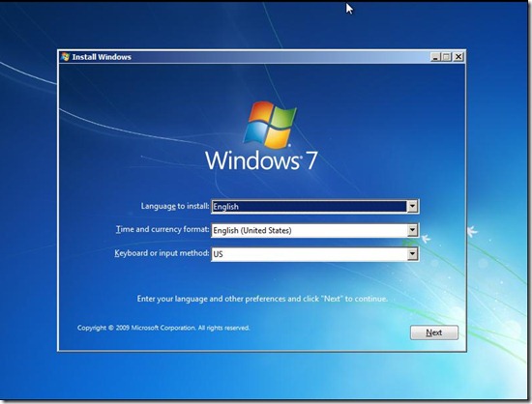This screenshot has width=532, height=404.
Task: Click the Windows flag logo
Action: pos(270,125)
